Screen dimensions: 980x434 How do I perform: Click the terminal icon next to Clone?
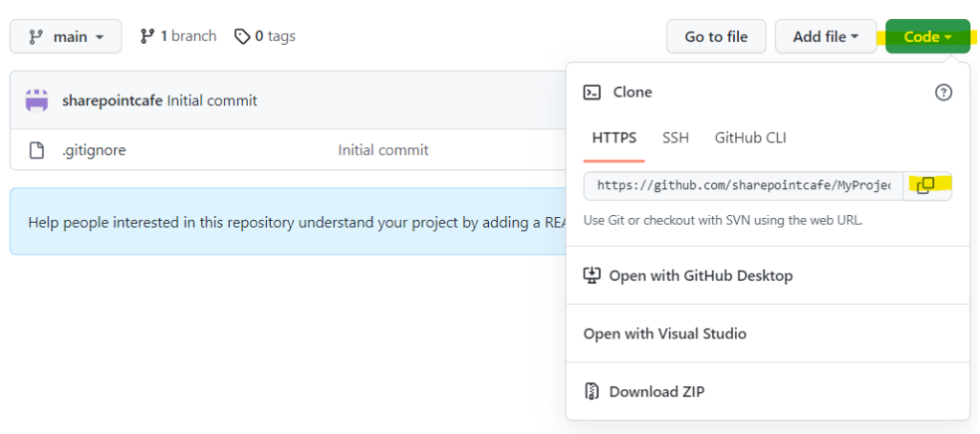tap(591, 93)
